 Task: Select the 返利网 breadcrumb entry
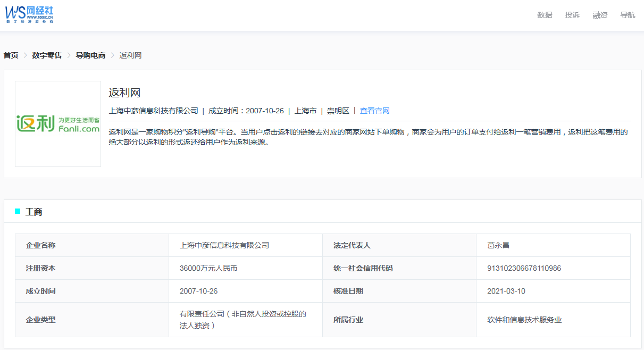[x=130, y=55]
